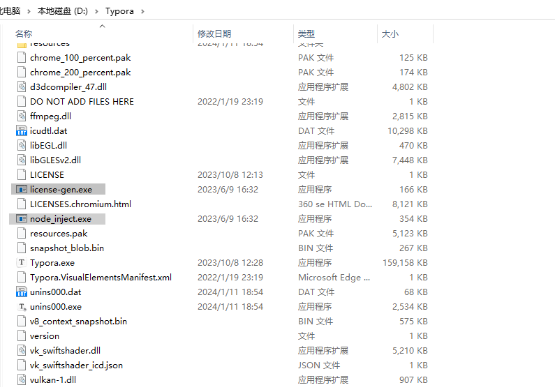Image resolution: width=555 pixels, height=392 pixels.
Task: Click the JSON 文件 type cell
Action: coord(319,365)
